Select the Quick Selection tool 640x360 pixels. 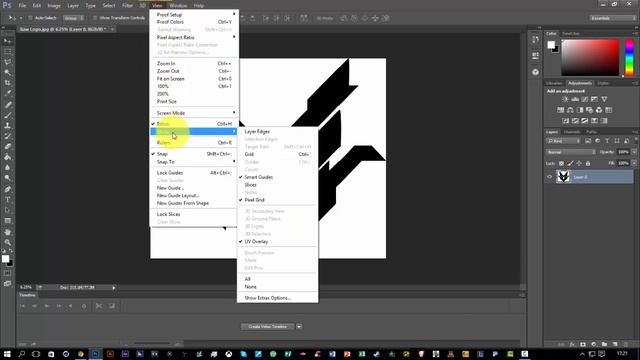8,73
